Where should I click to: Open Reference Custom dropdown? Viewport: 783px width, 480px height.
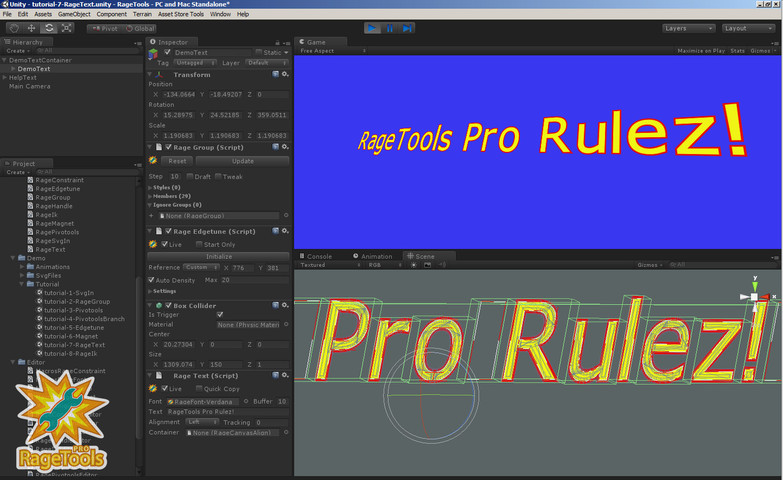point(201,267)
